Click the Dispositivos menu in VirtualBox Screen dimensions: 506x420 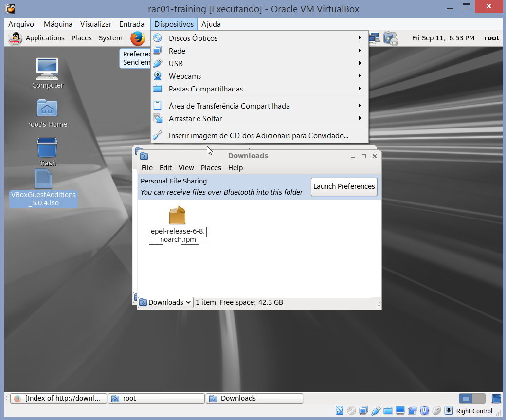coord(174,24)
